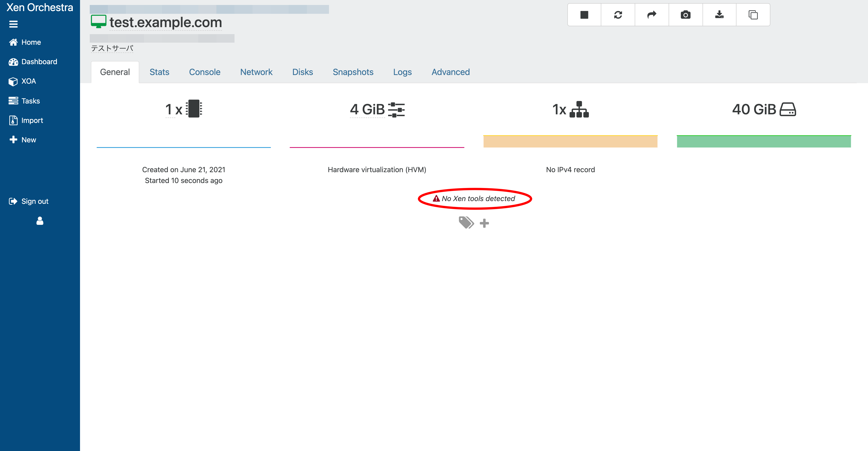Click the CPU chip icon
Image resolution: width=868 pixels, height=451 pixels.
pyautogui.click(x=194, y=109)
